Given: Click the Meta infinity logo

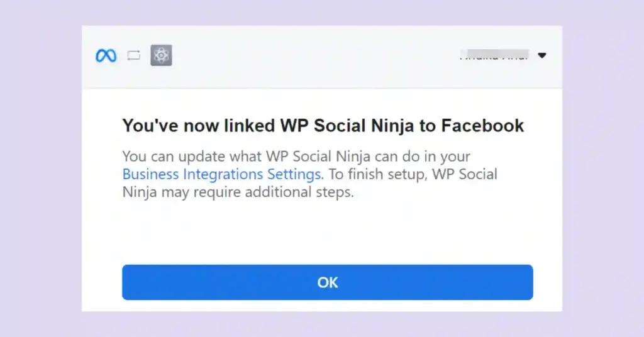Looking at the screenshot, I should 106,56.
